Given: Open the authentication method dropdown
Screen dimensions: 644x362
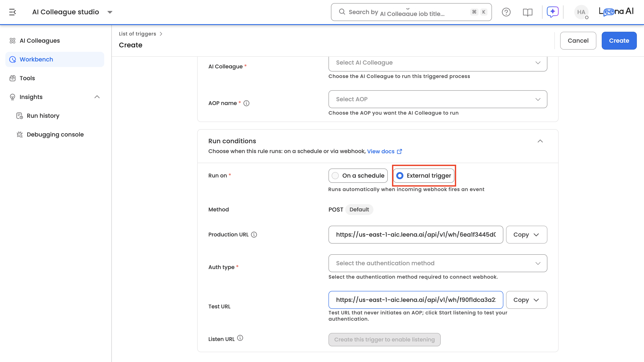Looking at the screenshot, I should click(x=438, y=263).
